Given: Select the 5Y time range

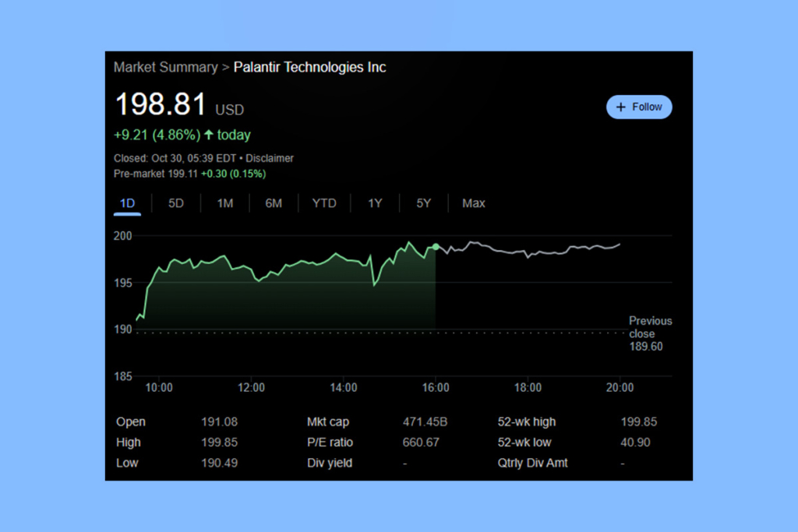Looking at the screenshot, I should point(423,203).
